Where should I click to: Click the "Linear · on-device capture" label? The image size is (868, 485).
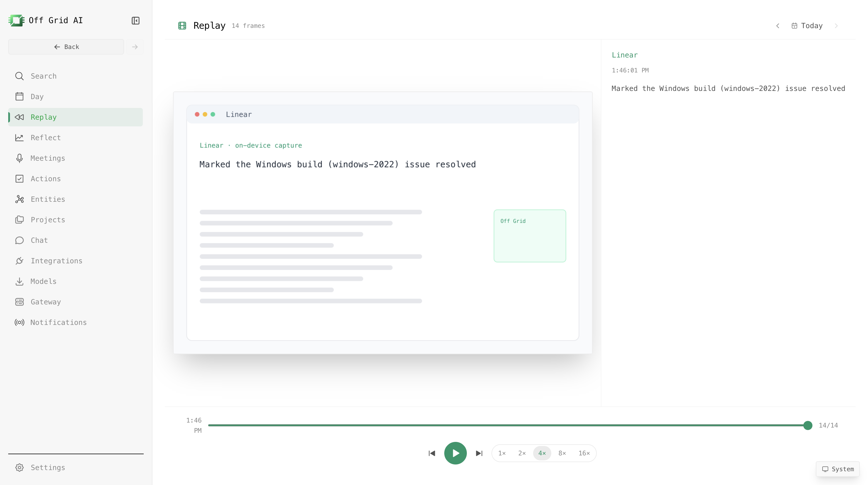[251, 146]
